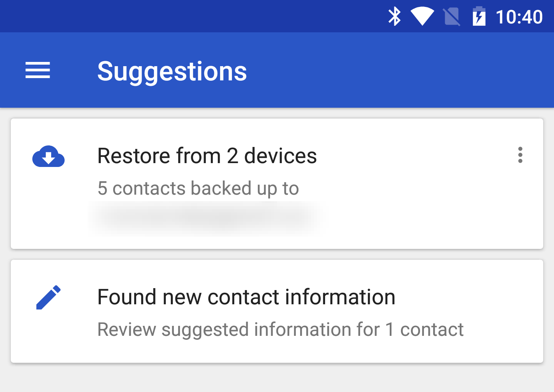Click Review suggested information for 1 contact
This screenshot has height=392, width=554.
tap(281, 329)
